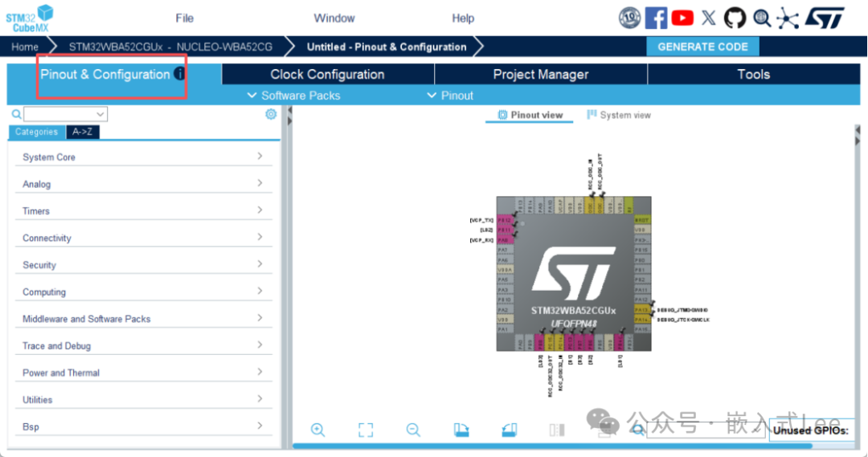This screenshot has height=457, width=868.
Task: Open the YouTube icon link
Action: click(x=682, y=18)
